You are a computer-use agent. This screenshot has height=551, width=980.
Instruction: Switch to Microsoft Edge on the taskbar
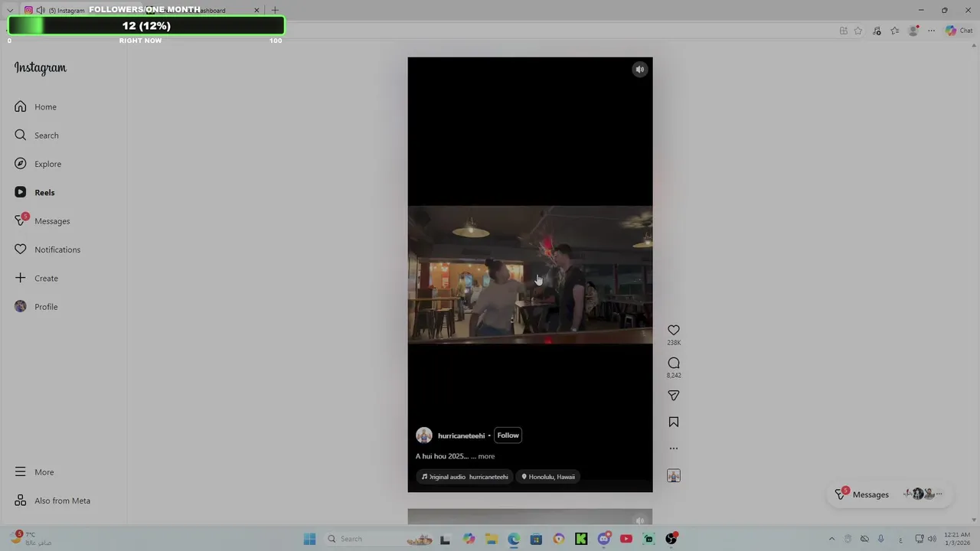point(514,539)
